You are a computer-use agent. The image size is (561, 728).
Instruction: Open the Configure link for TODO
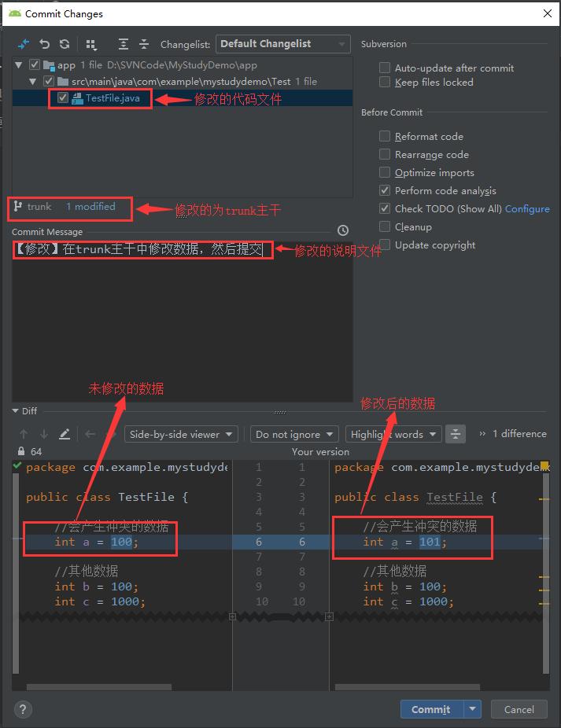coord(527,209)
